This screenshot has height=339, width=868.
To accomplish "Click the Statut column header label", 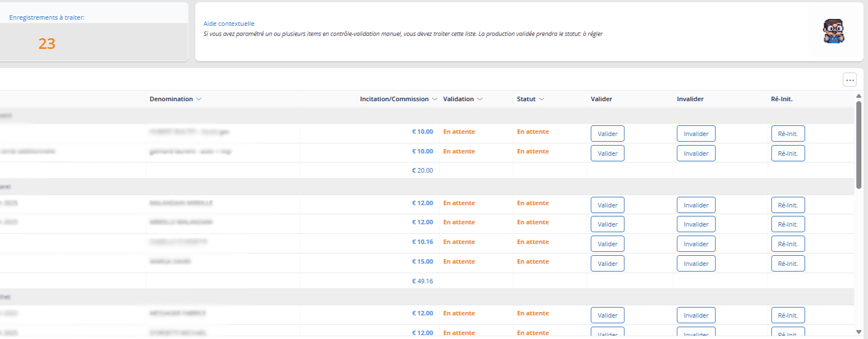I will pos(526,100).
